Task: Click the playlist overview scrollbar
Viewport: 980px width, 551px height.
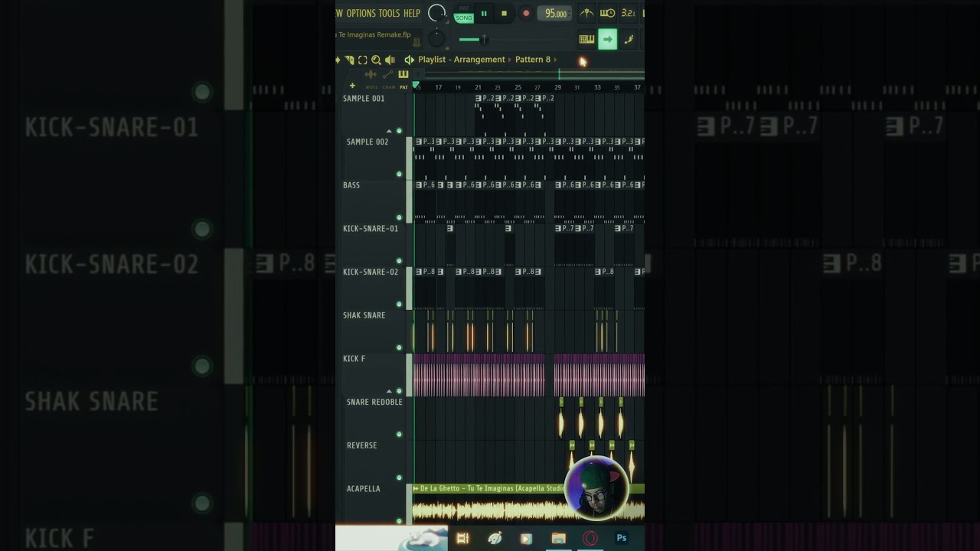Action: tap(534, 74)
